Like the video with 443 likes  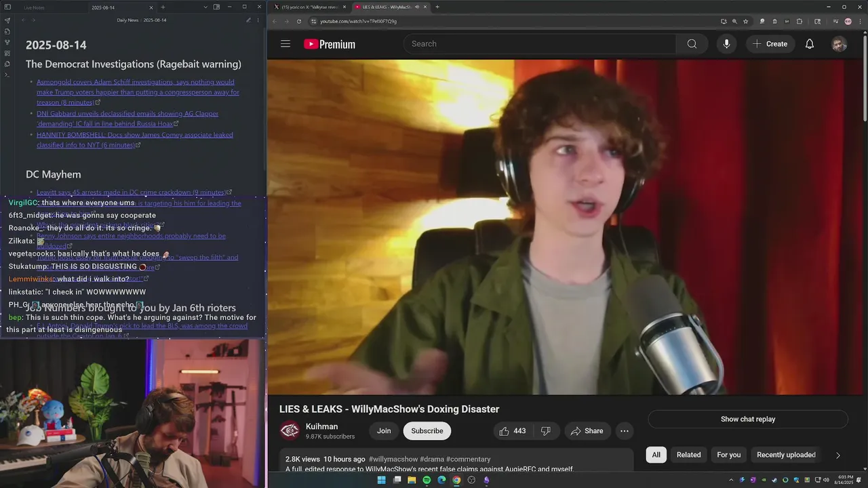[x=512, y=431]
